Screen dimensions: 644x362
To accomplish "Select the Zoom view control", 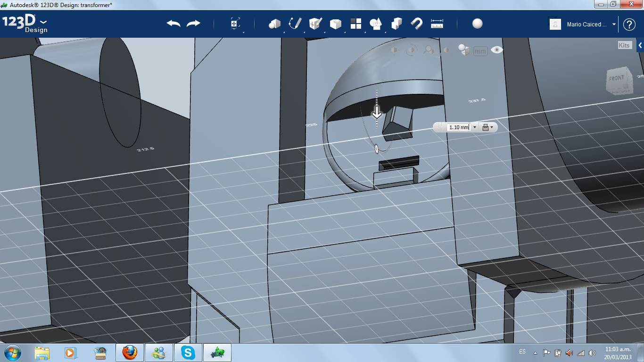I will click(x=429, y=50).
